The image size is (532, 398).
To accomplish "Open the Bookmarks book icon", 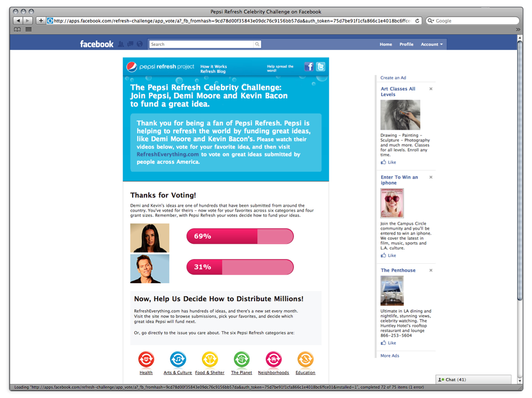I will (17, 29).
